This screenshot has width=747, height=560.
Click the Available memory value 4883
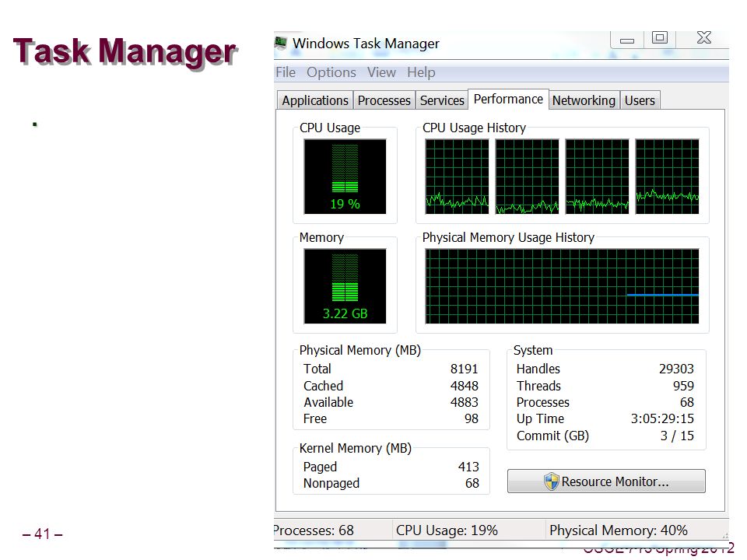click(464, 402)
